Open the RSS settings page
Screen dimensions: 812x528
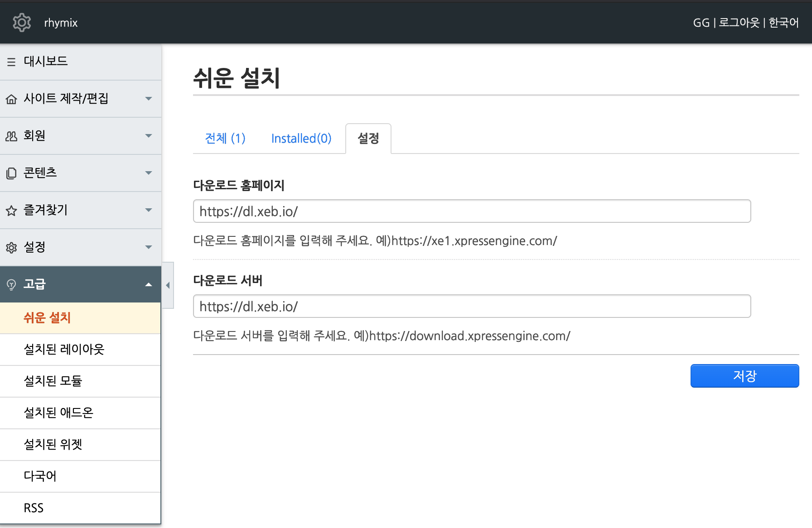click(33, 508)
